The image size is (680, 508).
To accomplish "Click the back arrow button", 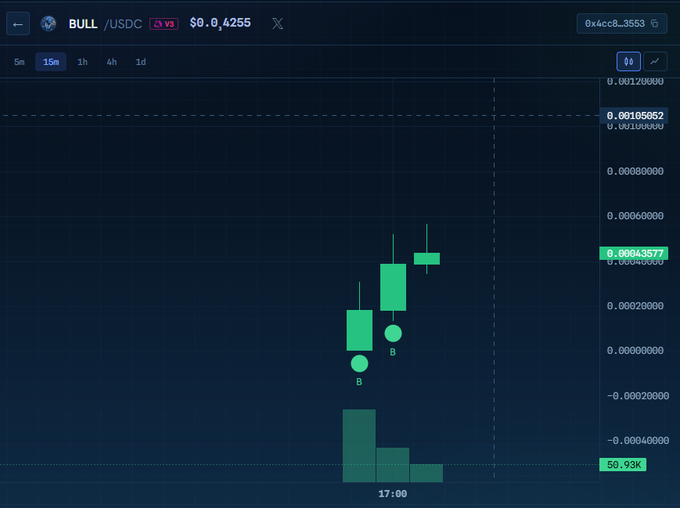I will pyautogui.click(x=18, y=24).
